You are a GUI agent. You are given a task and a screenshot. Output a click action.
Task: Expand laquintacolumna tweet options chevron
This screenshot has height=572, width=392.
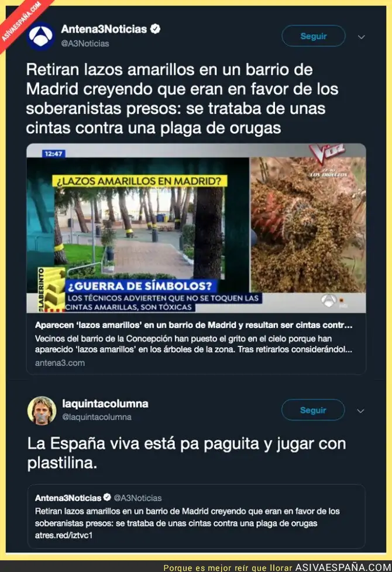coord(360,411)
